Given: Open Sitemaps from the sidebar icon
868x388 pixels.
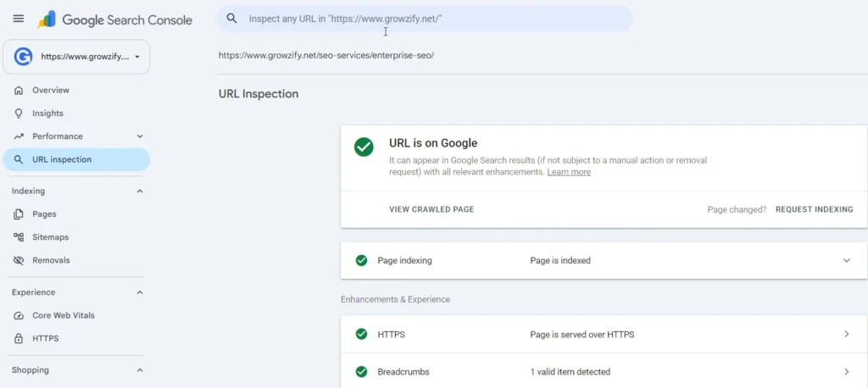Looking at the screenshot, I should click(19, 237).
